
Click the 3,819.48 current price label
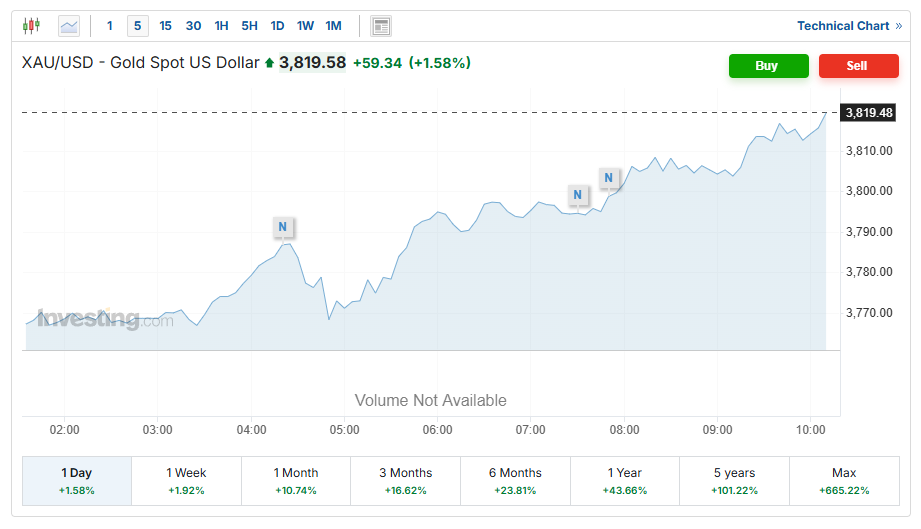point(868,113)
